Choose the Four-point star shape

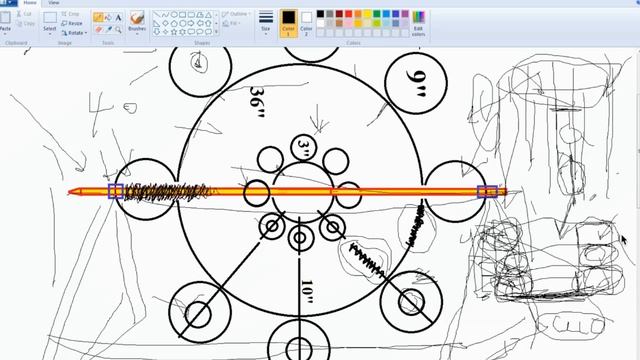pos(165,32)
